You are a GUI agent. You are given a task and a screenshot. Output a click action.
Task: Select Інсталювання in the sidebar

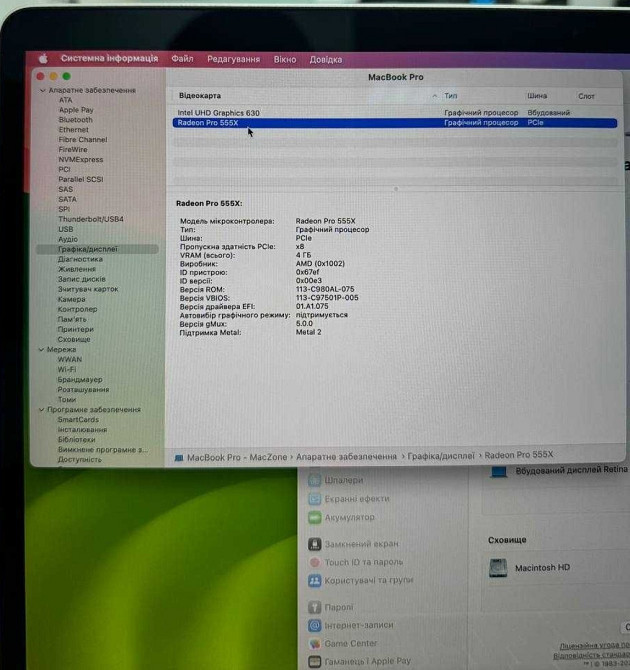point(82,429)
